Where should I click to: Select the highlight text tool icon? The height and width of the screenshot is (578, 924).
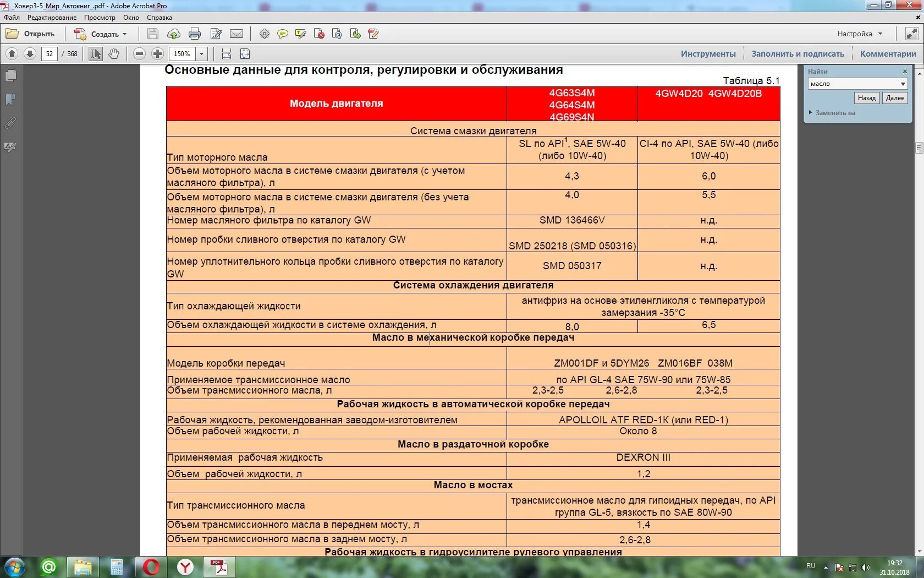tap(301, 34)
